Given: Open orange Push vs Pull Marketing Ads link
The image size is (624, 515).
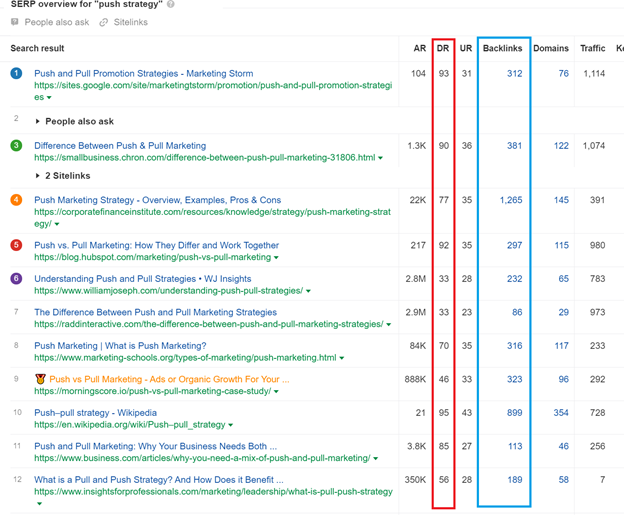Looking at the screenshot, I should tap(169, 379).
